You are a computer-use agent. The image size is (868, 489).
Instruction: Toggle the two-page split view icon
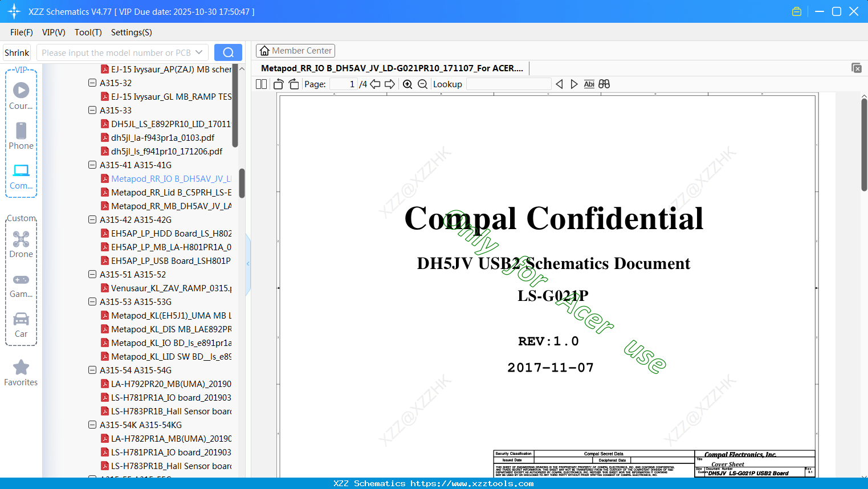click(x=261, y=84)
